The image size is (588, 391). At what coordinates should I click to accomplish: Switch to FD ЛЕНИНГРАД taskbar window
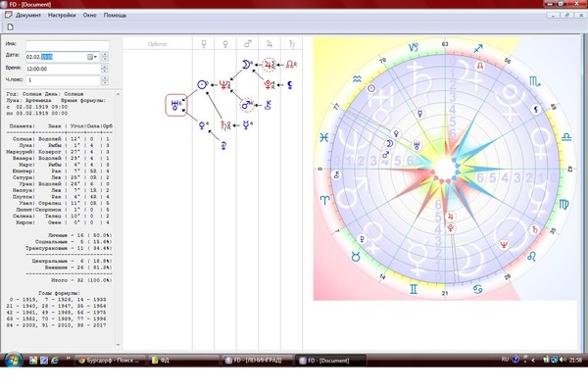point(257,361)
